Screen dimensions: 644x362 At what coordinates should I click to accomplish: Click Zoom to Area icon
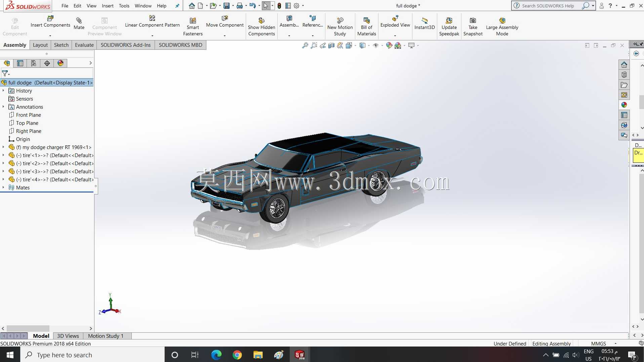[314, 45]
